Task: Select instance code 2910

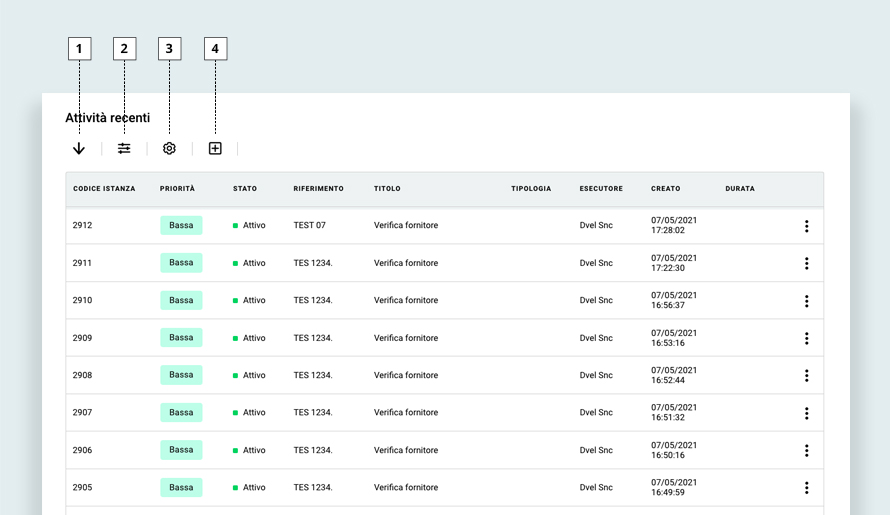Action: point(82,300)
